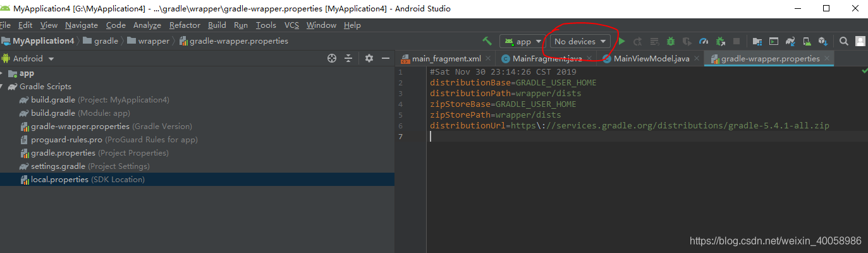Click gradle-wrapper.properties in the breadcrumb bar
Image resolution: width=868 pixels, height=253 pixels.
(234, 41)
